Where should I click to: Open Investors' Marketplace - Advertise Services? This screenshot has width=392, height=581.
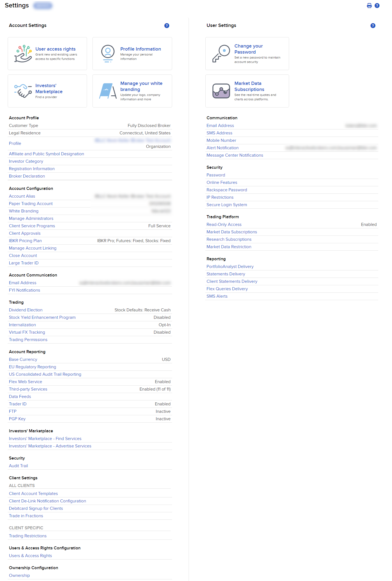point(50,446)
